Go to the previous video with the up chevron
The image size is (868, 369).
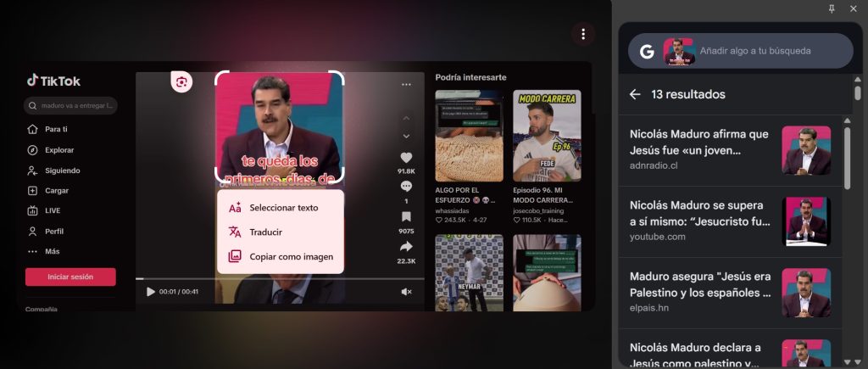406,119
